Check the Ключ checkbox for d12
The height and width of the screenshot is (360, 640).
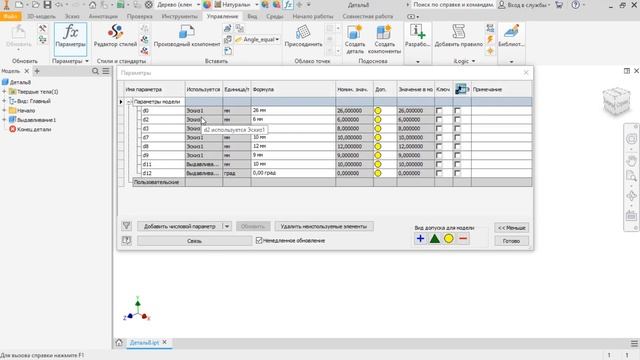(439, 173)
